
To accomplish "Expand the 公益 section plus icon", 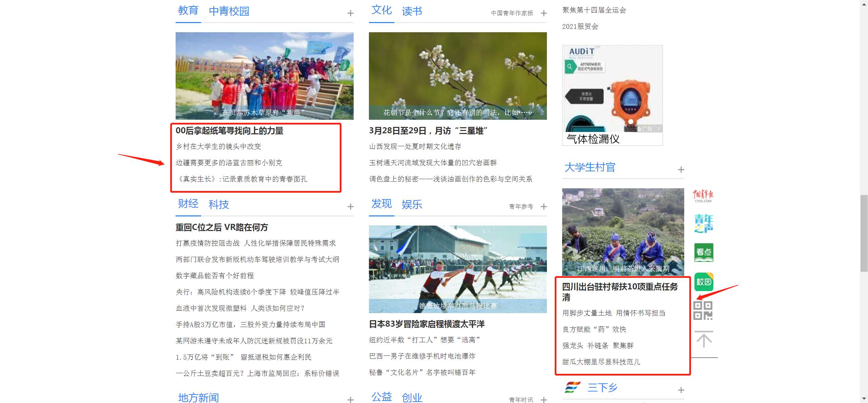I will click(544, 400).
